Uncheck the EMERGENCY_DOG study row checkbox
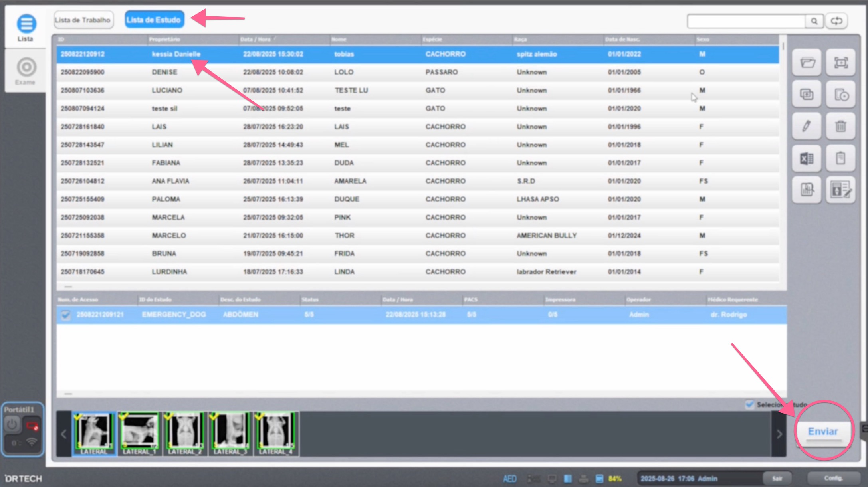868x487 pixels. (x=66, y=315)
